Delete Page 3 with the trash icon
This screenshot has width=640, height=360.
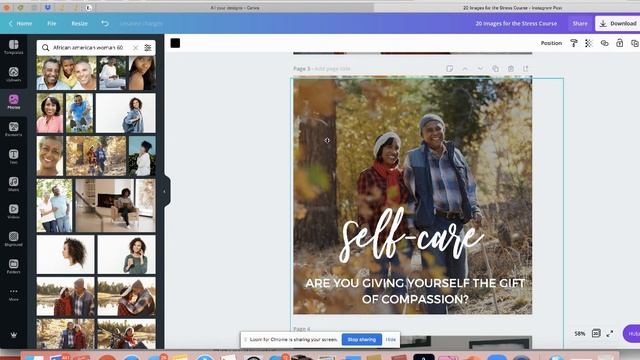[511, 69]
